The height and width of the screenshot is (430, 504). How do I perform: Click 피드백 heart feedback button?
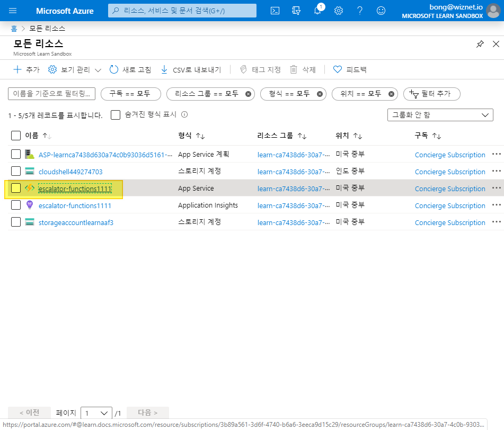pos(350,70)
